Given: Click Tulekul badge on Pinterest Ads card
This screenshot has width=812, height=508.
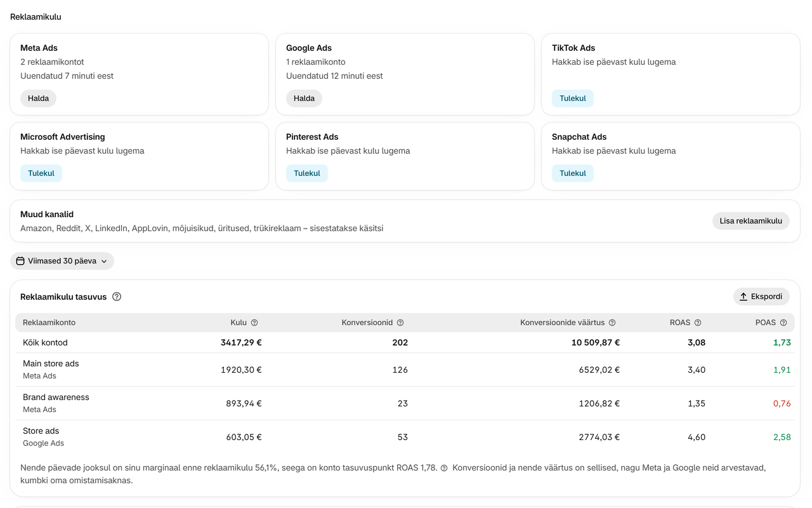Looking at the screenshot, I should [x=307, y=173].
